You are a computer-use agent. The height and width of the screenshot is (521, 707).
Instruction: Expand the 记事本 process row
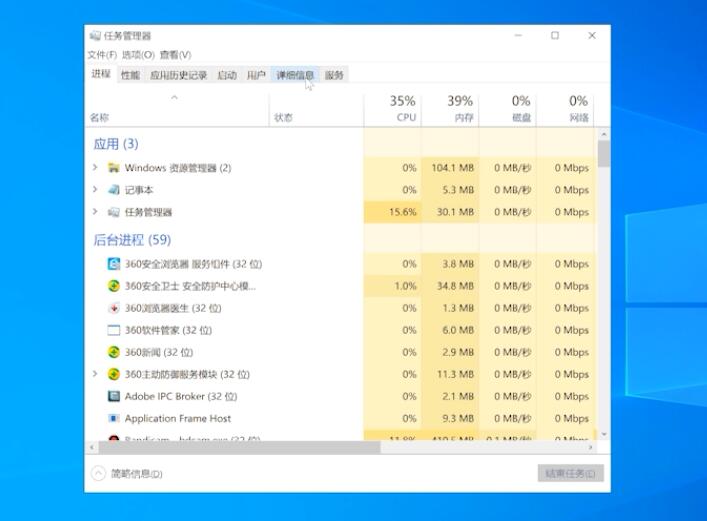95,189
